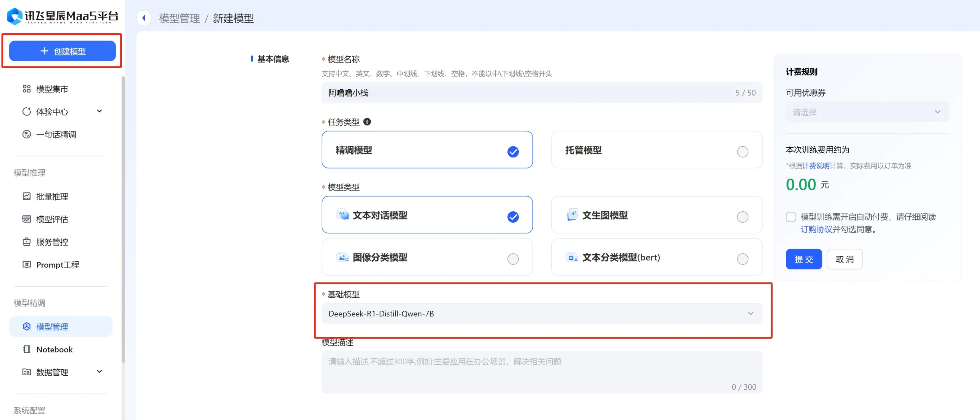Check the 订购协议 agreement checkbox

pyautogui.click(x=791, y=217)
